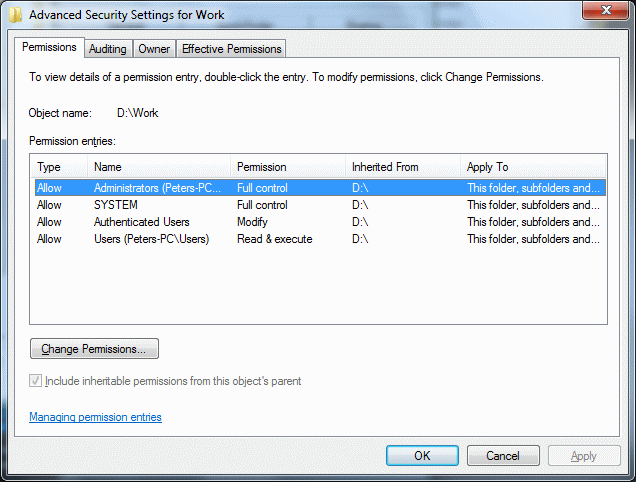Click the Cancel button

click(x=503, y=456)
